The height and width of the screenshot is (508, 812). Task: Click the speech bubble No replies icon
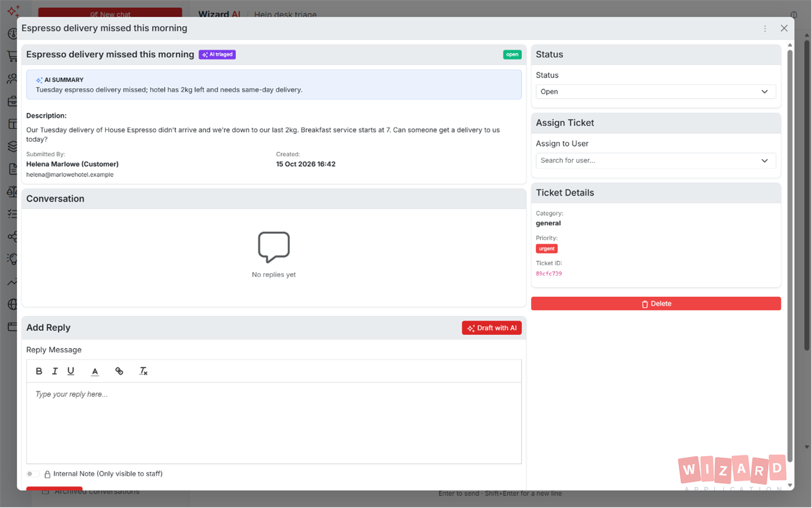click(274, 247)
